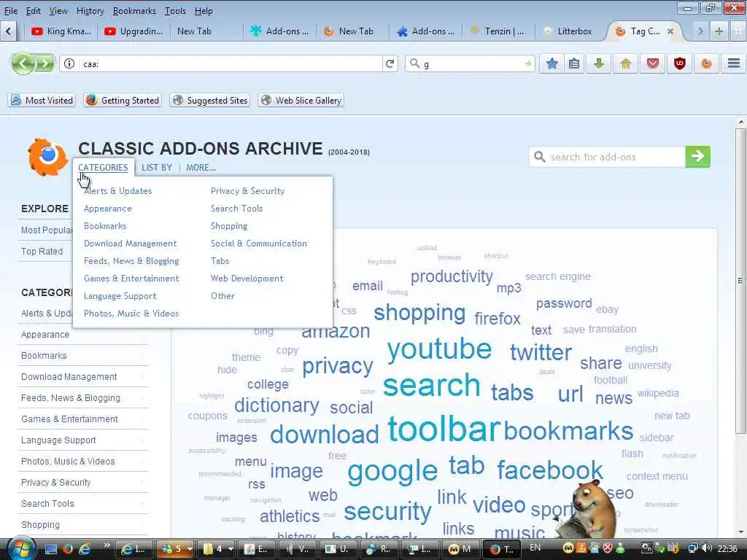The image size is (747, 560).
Task: Choose Photos, Music & Videos in dropdown
Action: coord(131,314)
